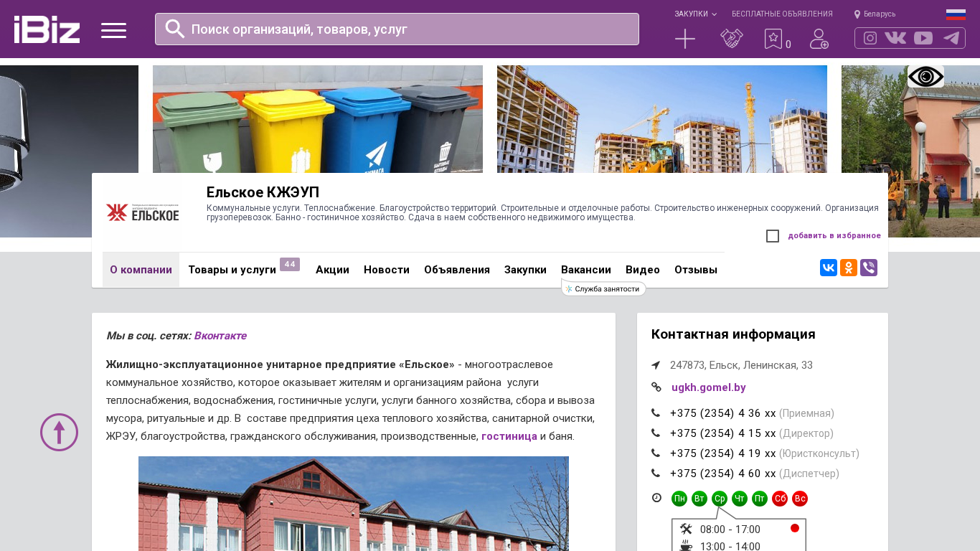Viewport: 980px width, 551px height.
Task: Select the Пт weekday circle
Action: (760, 499)
